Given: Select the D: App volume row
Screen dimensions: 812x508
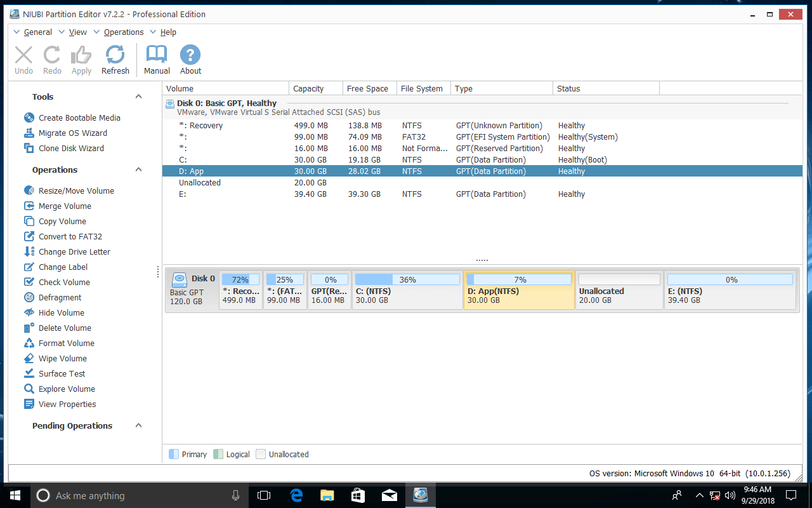Looking at the screenshot, I should click(x=482, y=171).
